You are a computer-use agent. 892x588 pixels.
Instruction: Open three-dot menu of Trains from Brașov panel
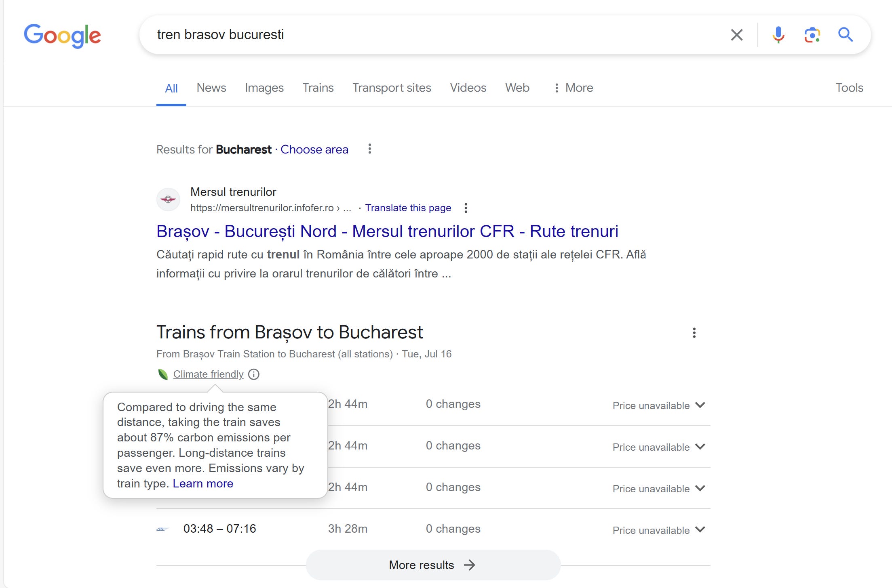coord(694,333)
